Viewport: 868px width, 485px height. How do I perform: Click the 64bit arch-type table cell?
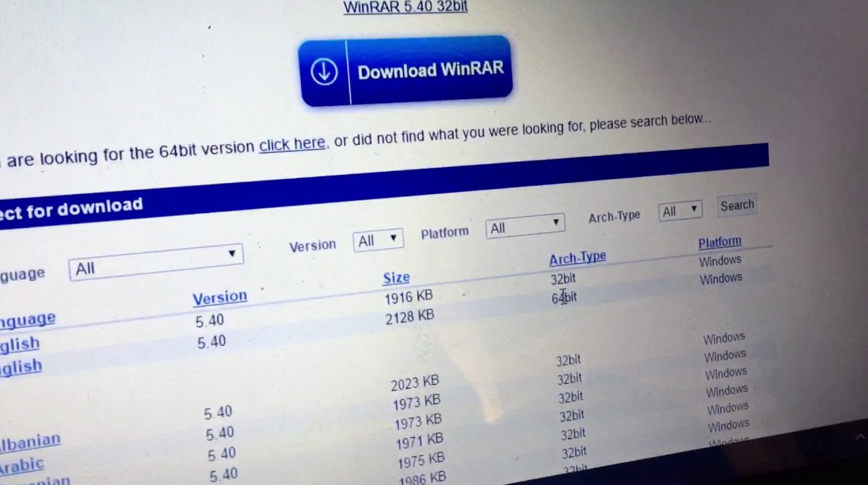pos(564,297)
